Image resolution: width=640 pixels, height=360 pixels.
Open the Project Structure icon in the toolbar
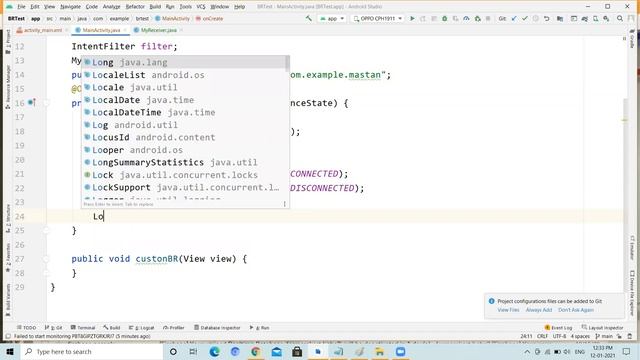(x=560, y=18)
